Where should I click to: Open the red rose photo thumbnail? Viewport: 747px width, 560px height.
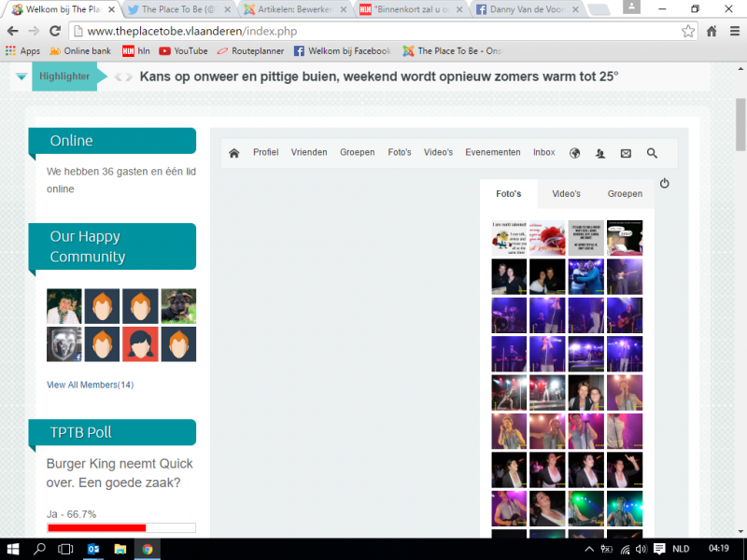click(547, 238)
